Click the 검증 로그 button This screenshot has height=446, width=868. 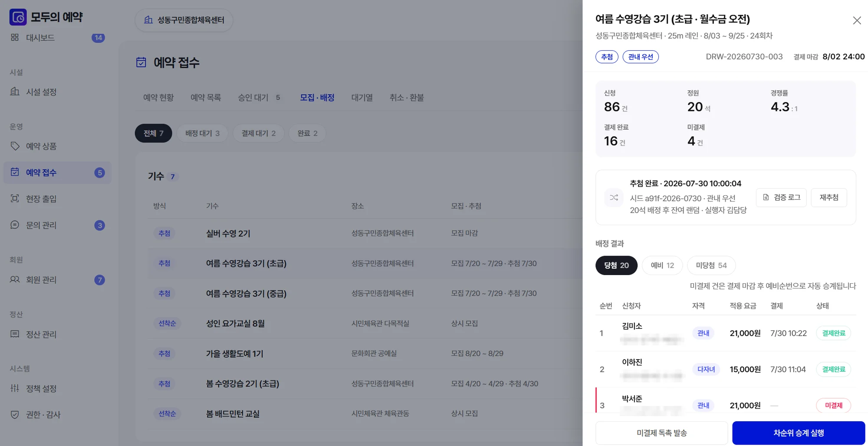coord(781,197)
